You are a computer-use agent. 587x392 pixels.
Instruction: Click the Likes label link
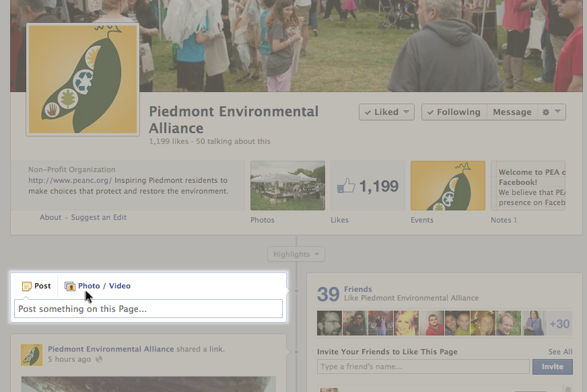coord(339,220)
